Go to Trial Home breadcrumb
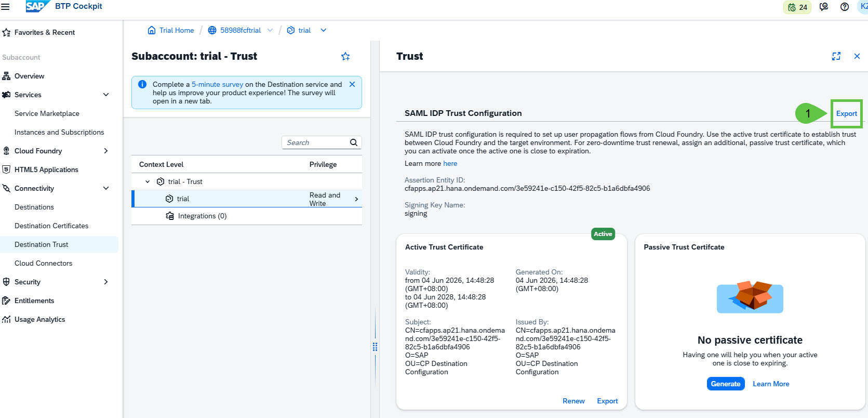Screen dimensions: 868x418 coord(171,30)
